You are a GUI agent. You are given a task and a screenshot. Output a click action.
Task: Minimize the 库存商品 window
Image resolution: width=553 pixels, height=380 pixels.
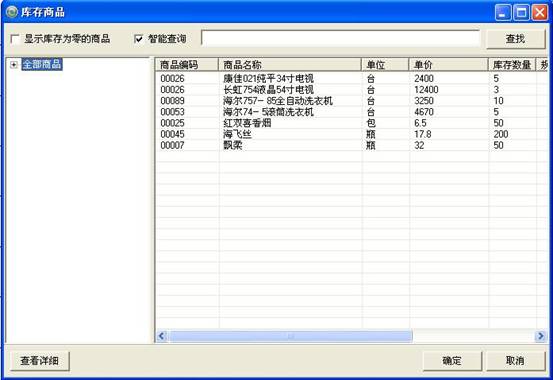click(x=502, y=13)
